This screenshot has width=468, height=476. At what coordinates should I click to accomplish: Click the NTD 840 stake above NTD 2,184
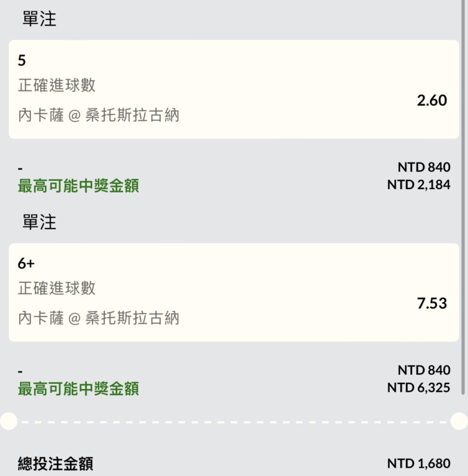(x=424, y=167)
